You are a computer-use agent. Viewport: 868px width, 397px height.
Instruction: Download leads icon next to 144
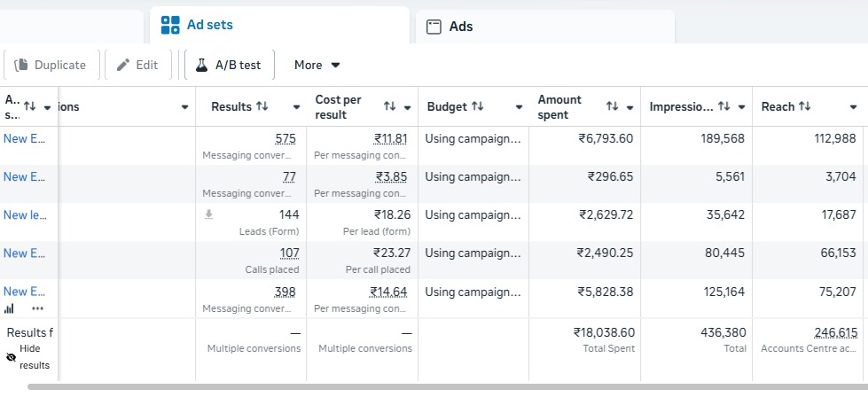209,214
